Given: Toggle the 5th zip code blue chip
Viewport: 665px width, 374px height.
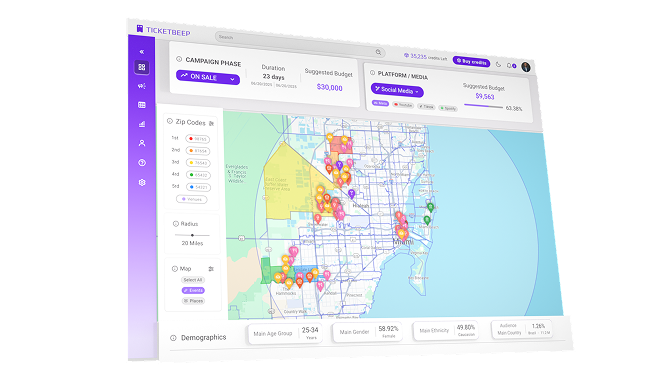Looking at the screenshot, I should click(x=198, y=187).
